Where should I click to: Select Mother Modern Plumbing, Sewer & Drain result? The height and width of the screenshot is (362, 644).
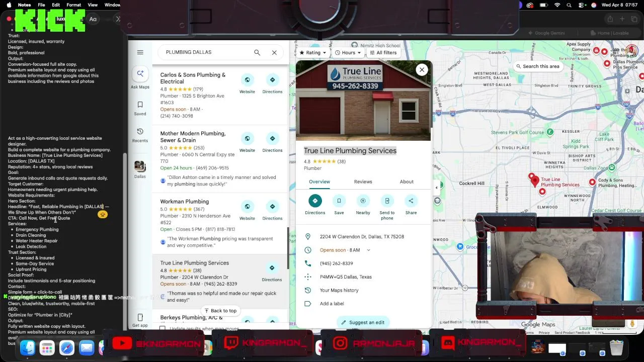click(x=193, y=137)
